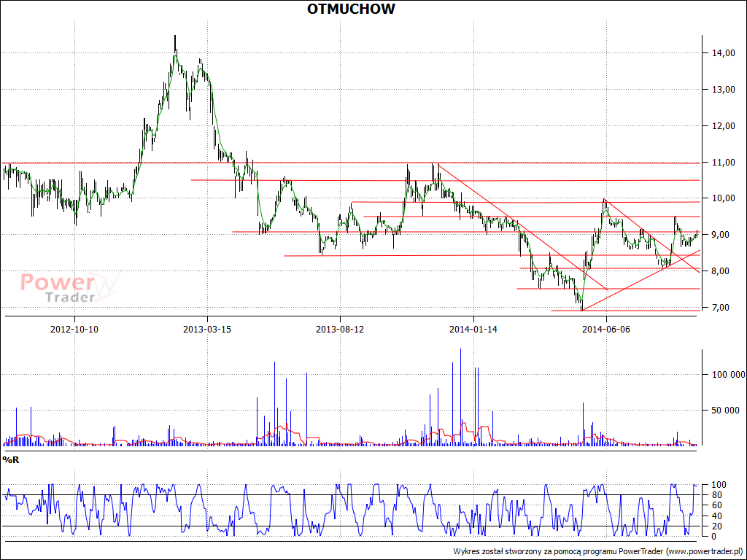
Task: Click the 12,00 price axis label
Action: coord(723,125)
